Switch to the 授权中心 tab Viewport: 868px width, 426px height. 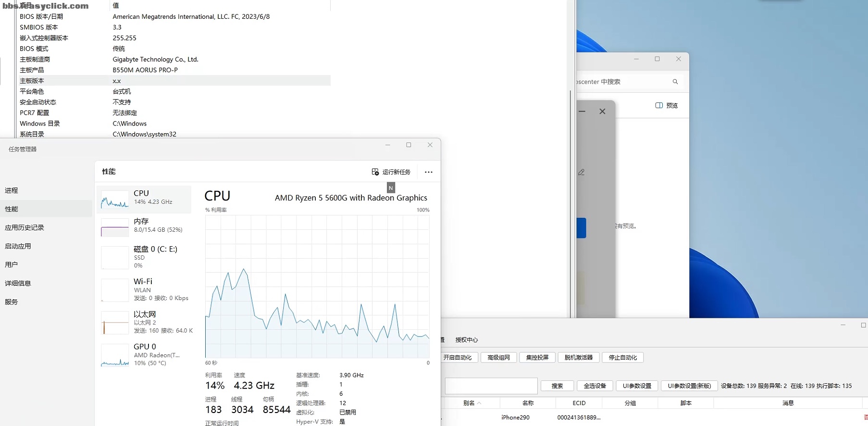[x=467, y=340]
